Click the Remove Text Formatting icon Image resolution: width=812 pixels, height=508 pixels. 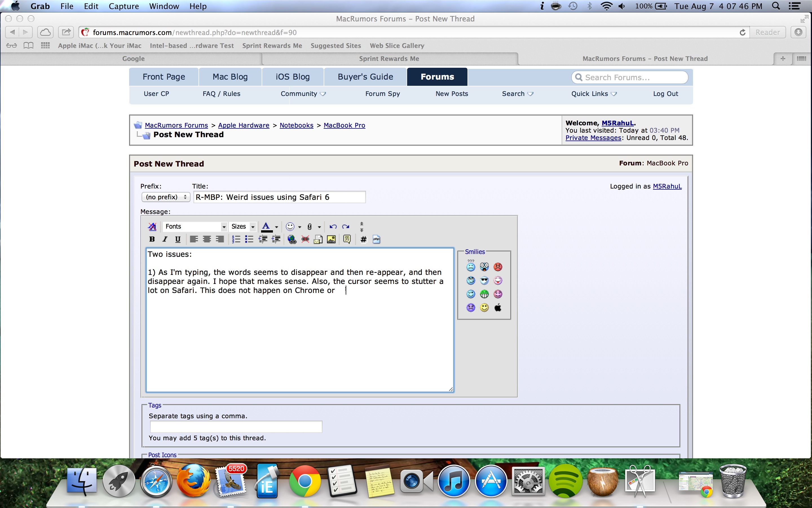click(152, 227)
